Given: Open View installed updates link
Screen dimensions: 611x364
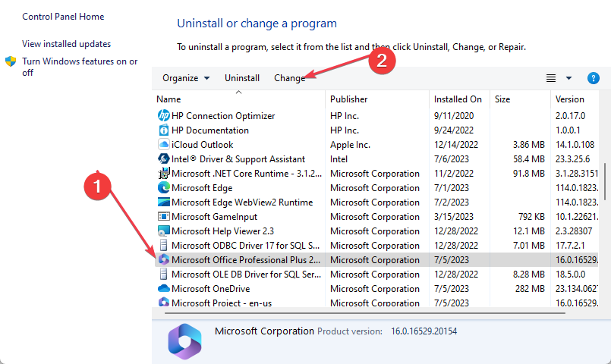Looking at the screenshot, I should coord(66,44).
